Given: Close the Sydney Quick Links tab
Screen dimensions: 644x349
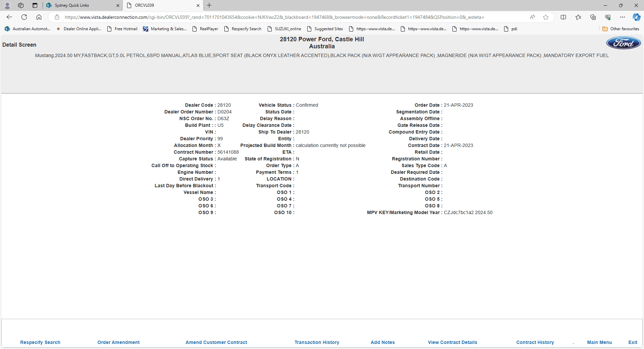Looking at the screenshot, I should point(118,5).
